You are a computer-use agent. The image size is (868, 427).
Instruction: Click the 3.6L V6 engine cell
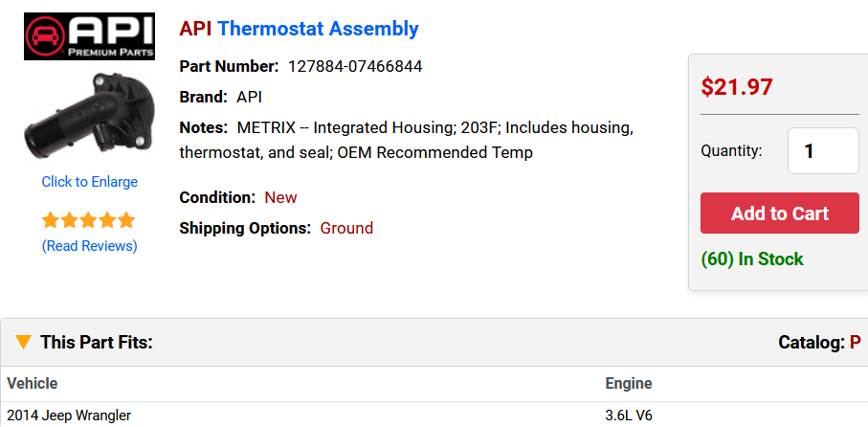pos(629,416)
